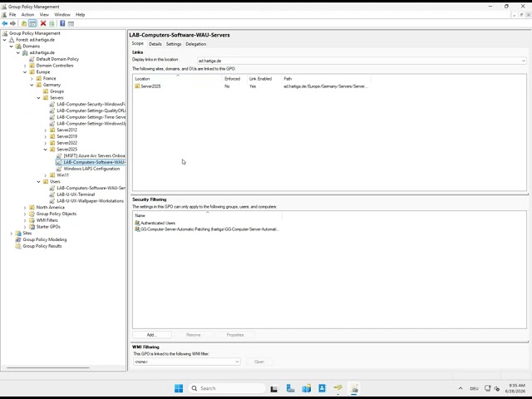Viewport: 532px width, 399px height.
Task: Select LAB-Computer-Settings-Time-Server GPO link
Action: coord(91,117)
